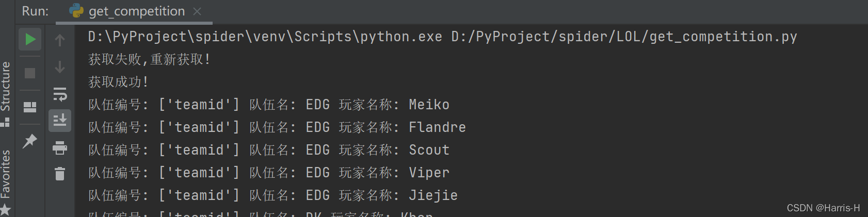This screenshot has width=868, height=217.
Task: Click the Meiko output line
Action: (268, 105)
